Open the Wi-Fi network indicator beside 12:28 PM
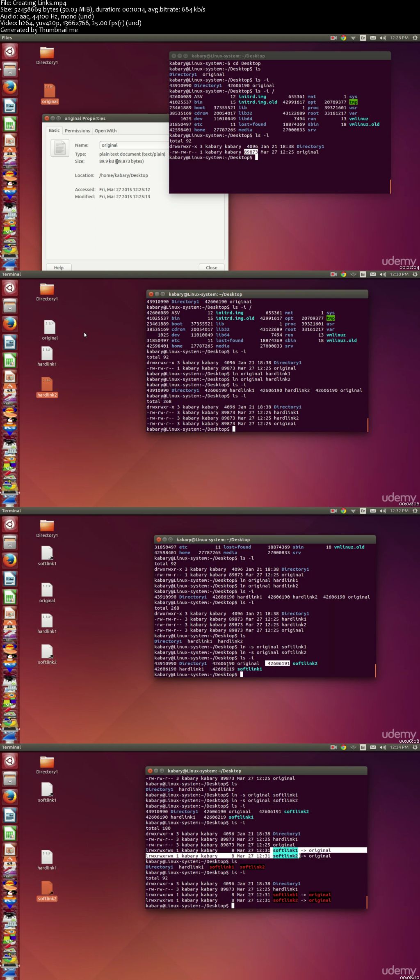This screenshot has width=420, height=980. pos(353,38)
